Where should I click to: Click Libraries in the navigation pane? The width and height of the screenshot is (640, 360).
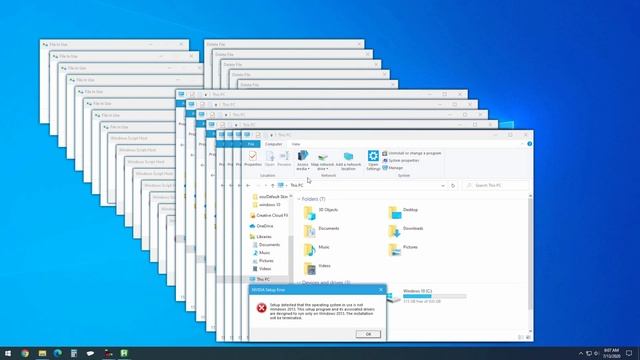[x=260, y=237]
